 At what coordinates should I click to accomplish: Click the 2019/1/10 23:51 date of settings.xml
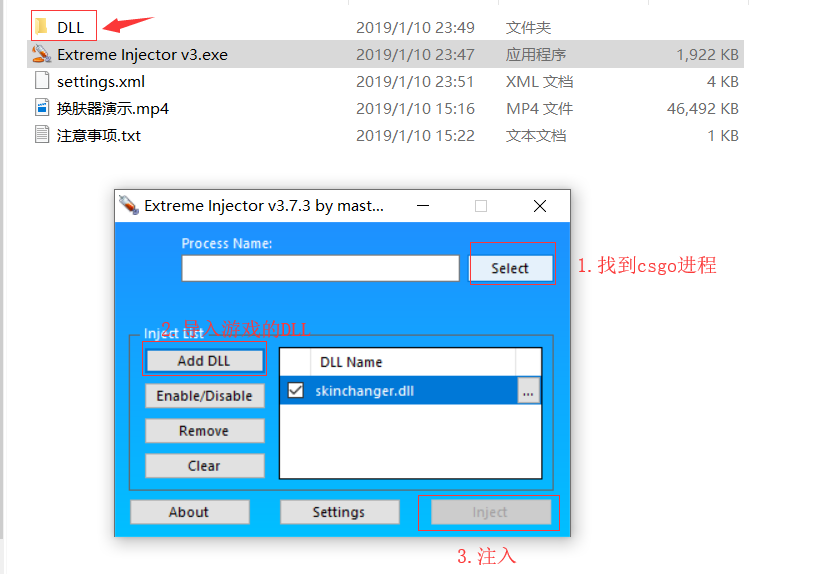(x=415, y=82)
